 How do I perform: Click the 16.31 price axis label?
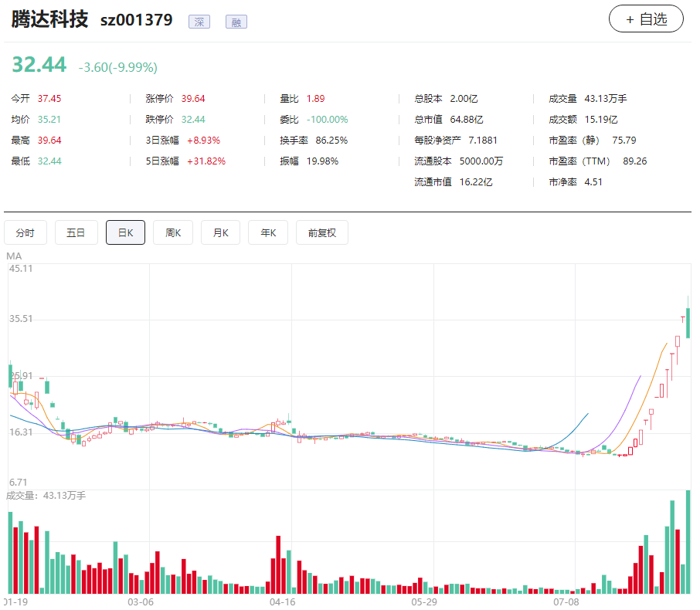click(x=21, y=432)
